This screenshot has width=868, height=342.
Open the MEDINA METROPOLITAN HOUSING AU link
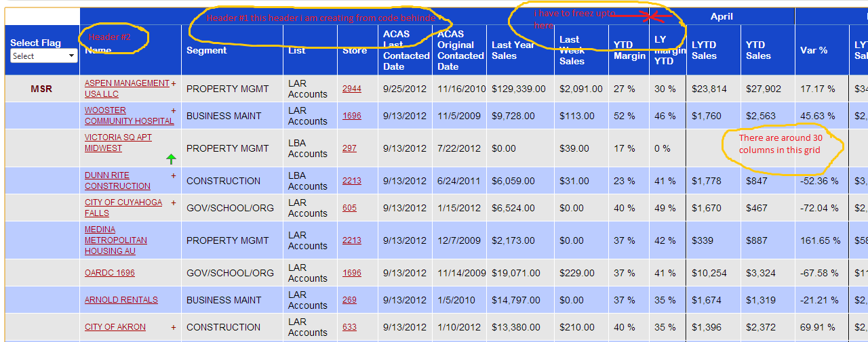[x=115, y=240]
